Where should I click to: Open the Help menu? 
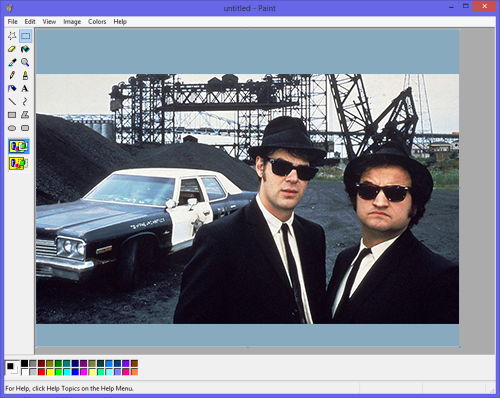[x=120, y=22]
